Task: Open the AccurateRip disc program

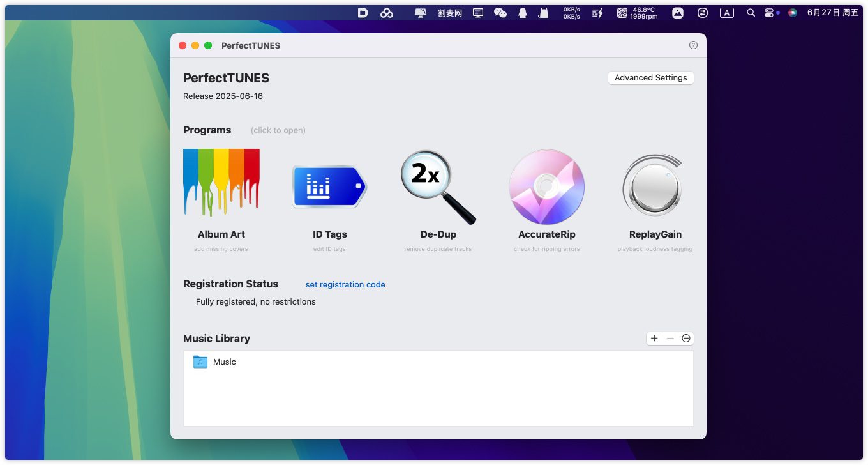Action: coord(547,187)
